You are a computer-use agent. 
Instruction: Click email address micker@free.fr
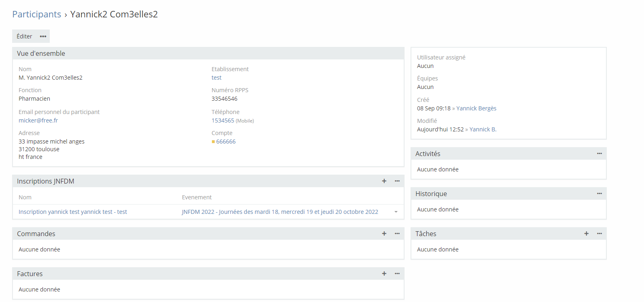point(38,120)
